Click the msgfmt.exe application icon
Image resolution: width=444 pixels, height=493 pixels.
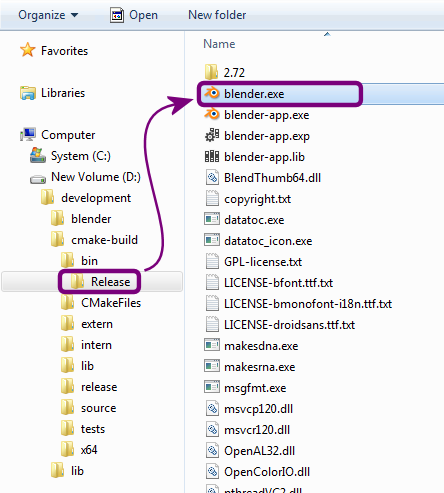[212, 387]
